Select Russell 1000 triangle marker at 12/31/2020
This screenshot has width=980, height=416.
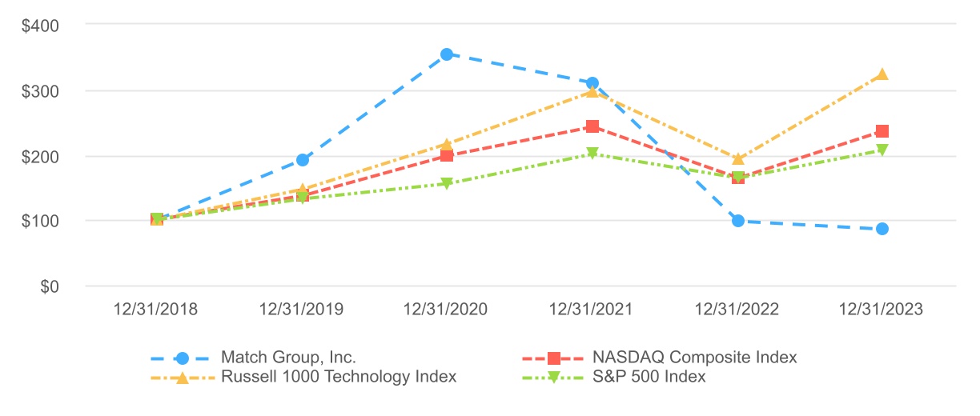[x=447, y=146]
